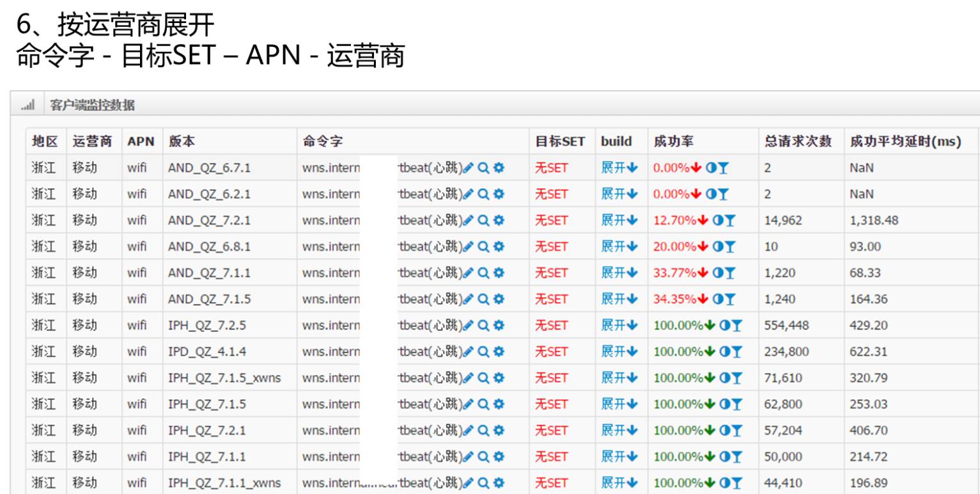Expand build (展开) for the AND_QZ_6.8.1 row
The image size is (980, 494).
pos(619,246)
